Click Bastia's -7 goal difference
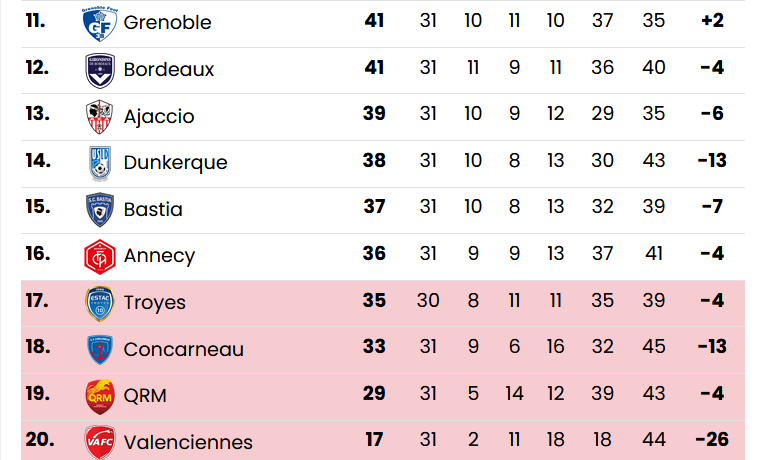 711,209
